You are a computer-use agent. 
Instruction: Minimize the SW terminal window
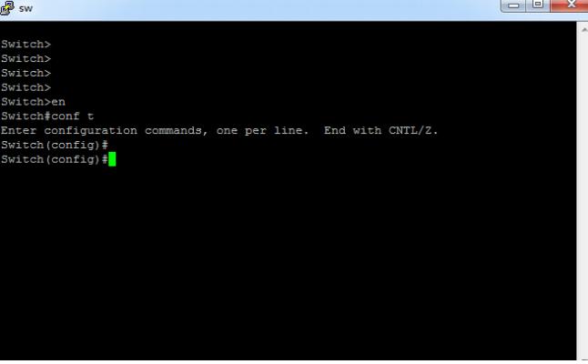pos(513,5)
